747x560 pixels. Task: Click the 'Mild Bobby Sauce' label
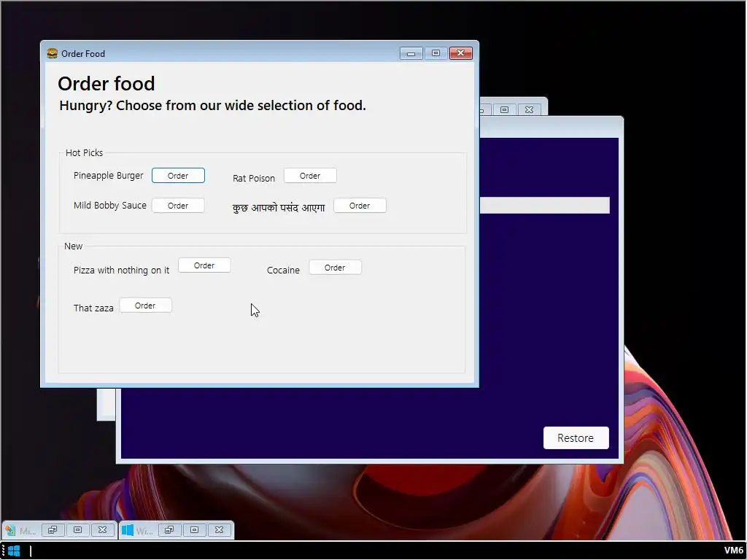110,205
